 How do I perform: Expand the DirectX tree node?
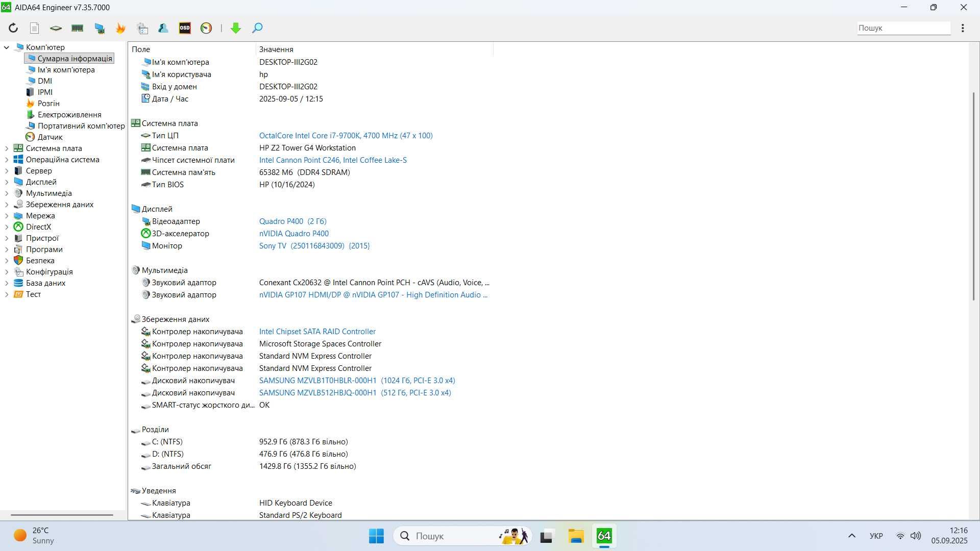(7, 227)
